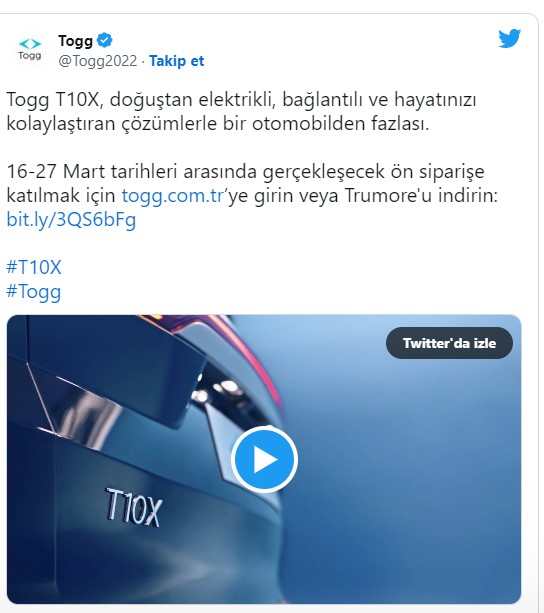This screenshot has height=613, width=544.
Task: Click the tweet's first paragraph about Togg T10X
Action: pyautogui.click(x=242, y=111)
